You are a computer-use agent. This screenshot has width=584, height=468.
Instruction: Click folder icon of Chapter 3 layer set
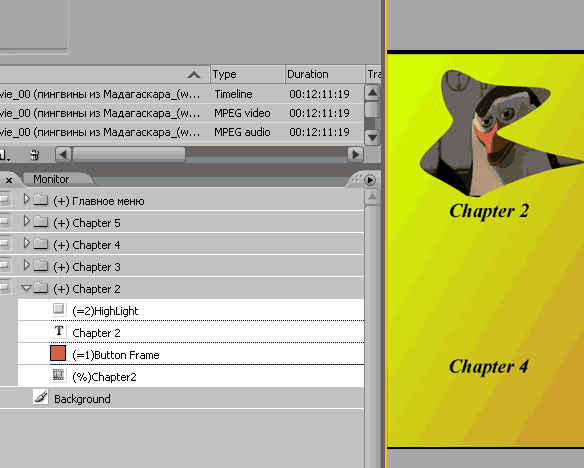coord(41,266)
